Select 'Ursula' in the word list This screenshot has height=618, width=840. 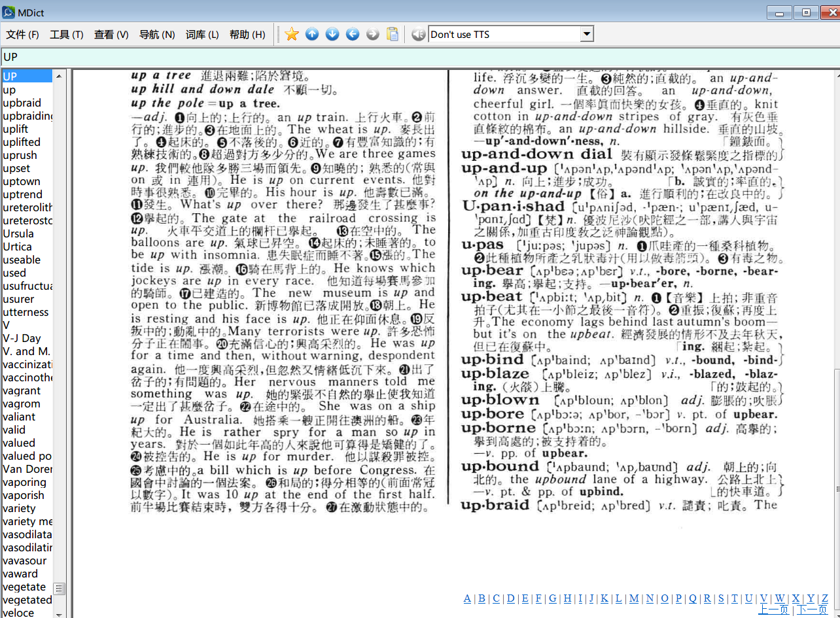point(18,233)
